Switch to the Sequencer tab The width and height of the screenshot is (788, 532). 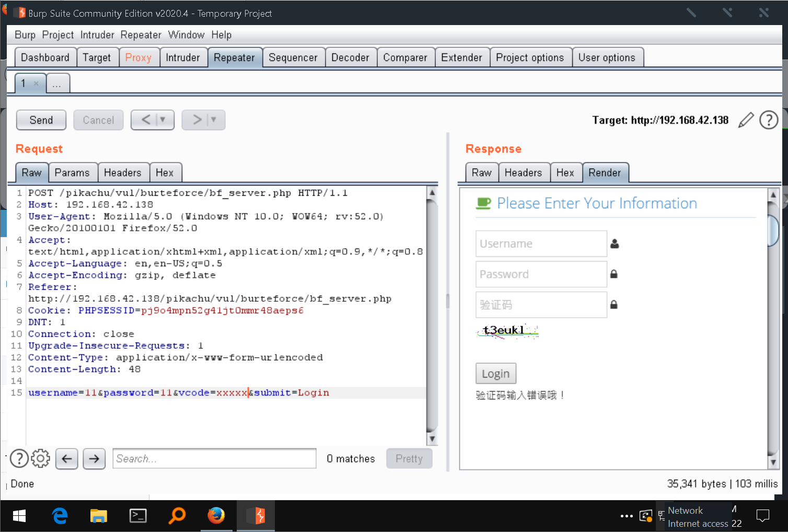(x=293, y=57)
